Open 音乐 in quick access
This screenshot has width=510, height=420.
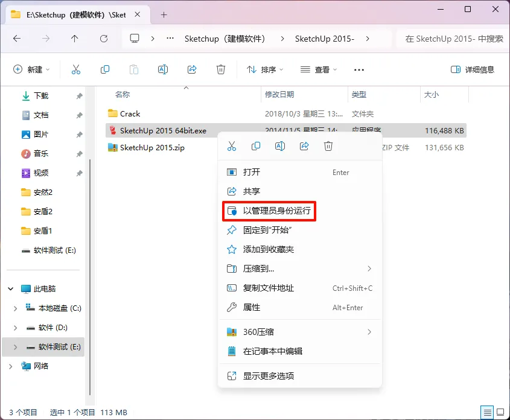click(41, 153)
